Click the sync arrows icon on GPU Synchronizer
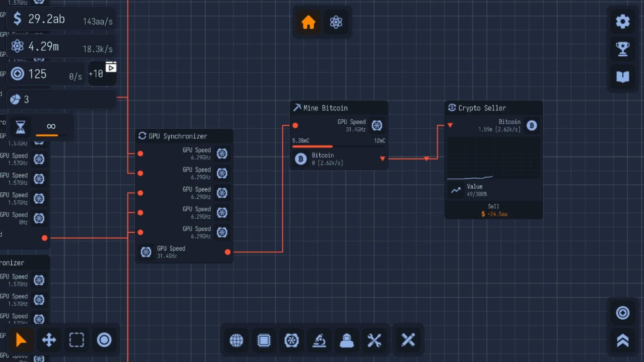The image size is (644, 362). (x=142, y=136)
